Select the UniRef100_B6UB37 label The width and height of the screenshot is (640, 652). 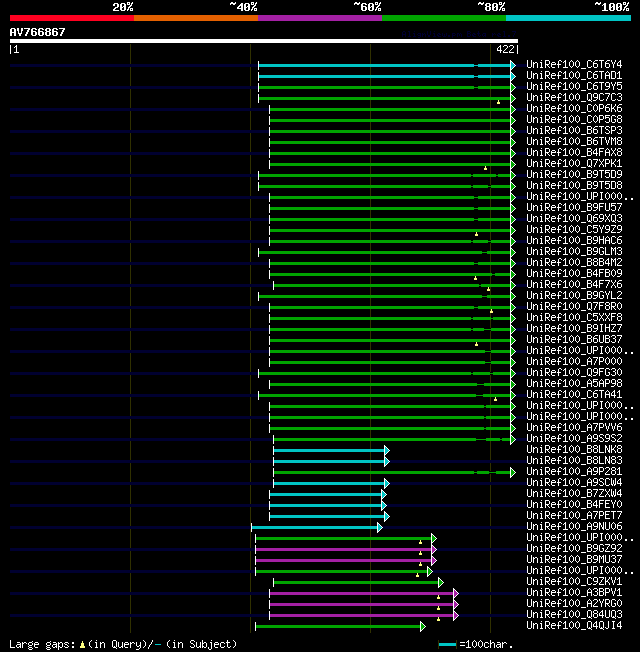coord(574,340)
